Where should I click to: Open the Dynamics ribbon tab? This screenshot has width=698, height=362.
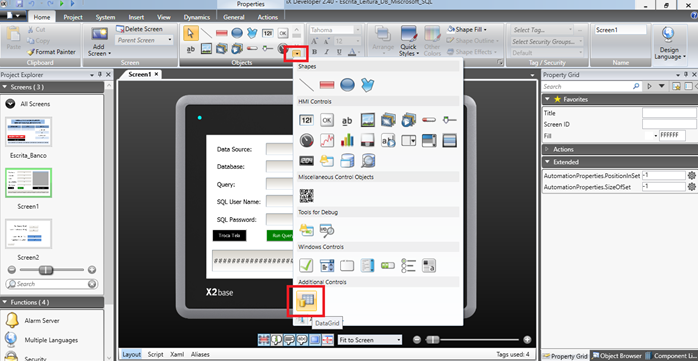point(196,17)
